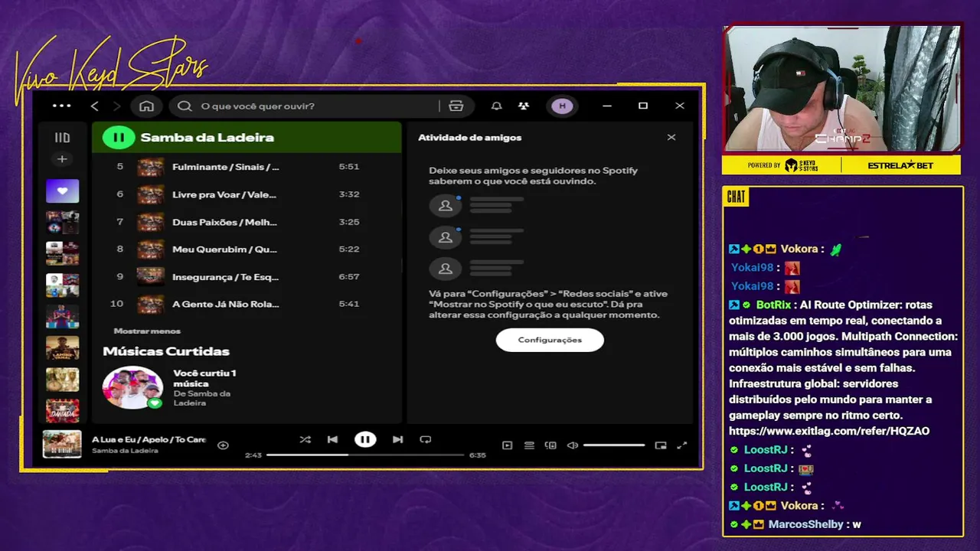Open the playback queue
980x551 pixels.
(x=529, y=445)
